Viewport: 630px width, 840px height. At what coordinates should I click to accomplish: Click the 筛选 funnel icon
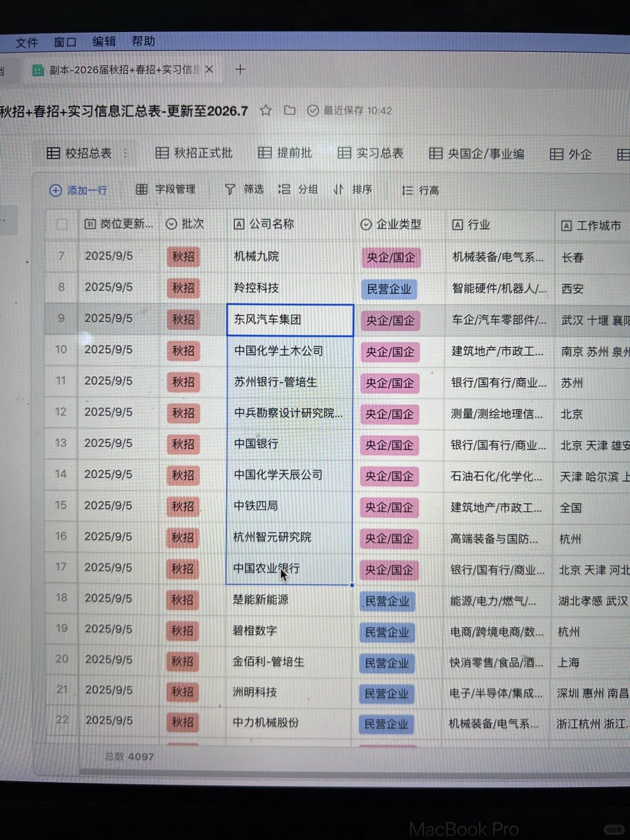[230, 189]
